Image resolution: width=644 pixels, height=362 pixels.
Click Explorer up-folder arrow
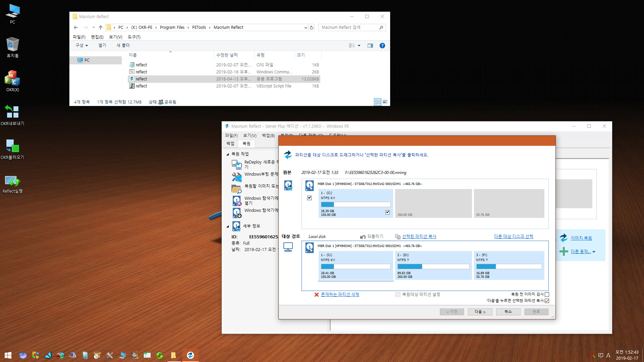coord(101,27)
